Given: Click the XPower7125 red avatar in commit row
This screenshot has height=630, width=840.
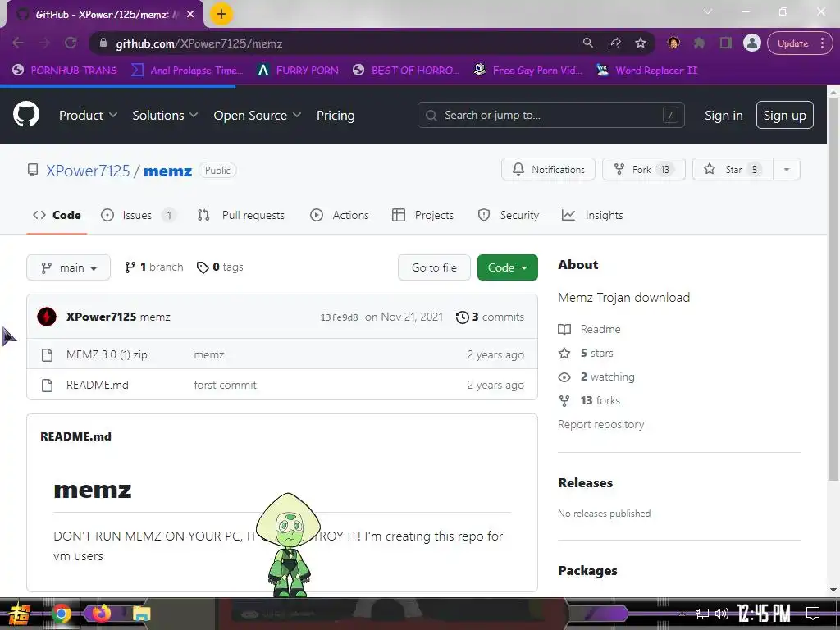Looking at the screenshot, I should 47,317.
